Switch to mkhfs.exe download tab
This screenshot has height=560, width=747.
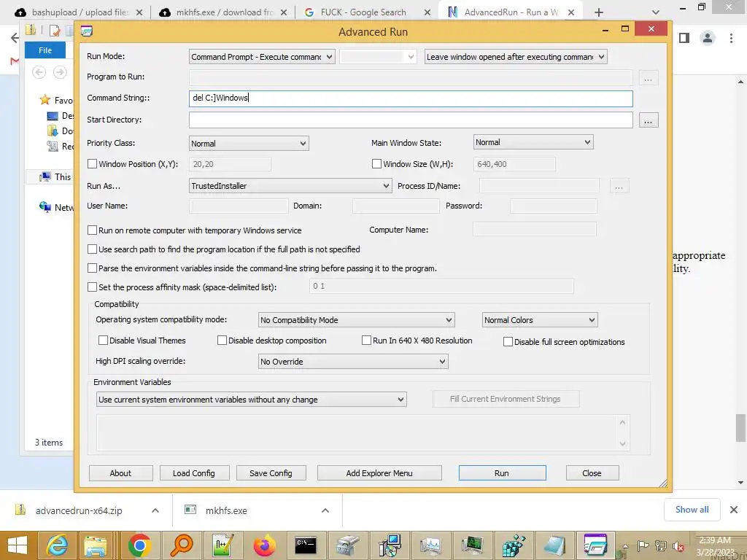pyautogui.click(x=224, y=12)
